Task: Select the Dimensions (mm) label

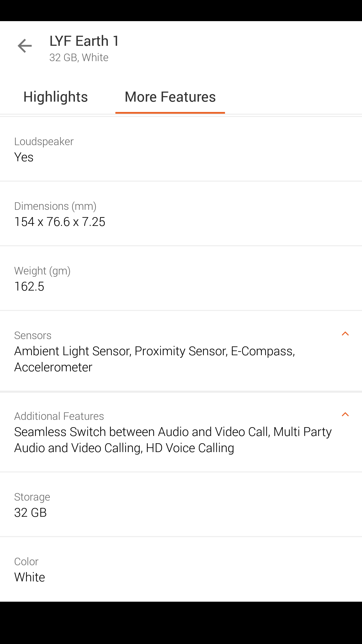Action: tap(55, 206)
